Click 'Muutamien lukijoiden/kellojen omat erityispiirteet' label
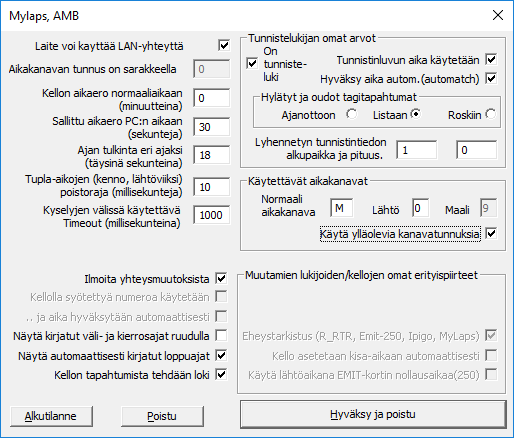The height and width of the screenshot is (438, 514). (x=361, y=275)
